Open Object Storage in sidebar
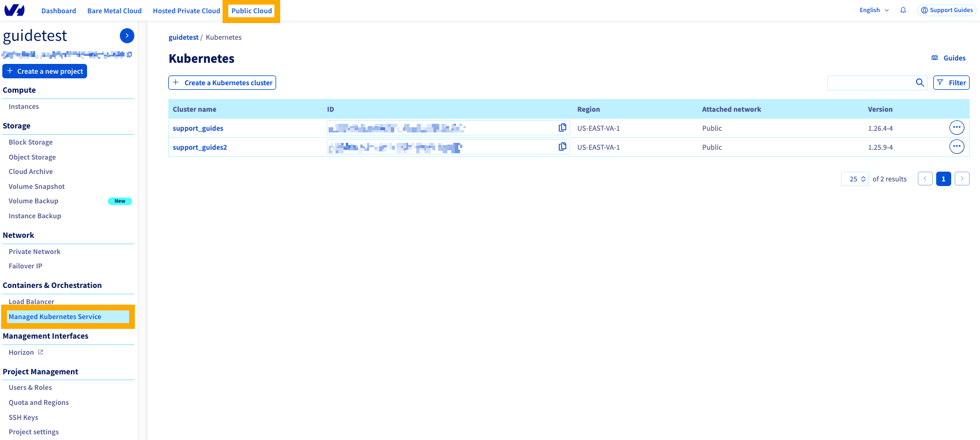The width and height of the screenshot is (980, 440). point(32,157)
